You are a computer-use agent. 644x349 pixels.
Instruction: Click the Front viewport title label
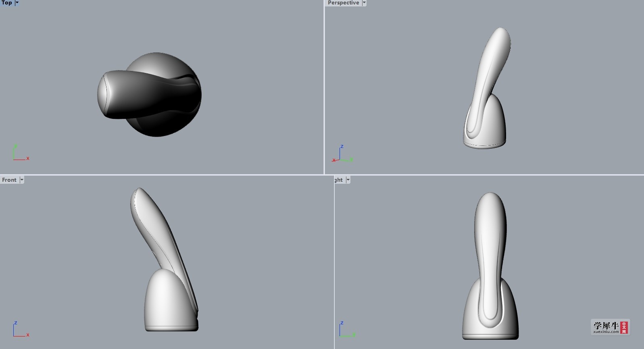(9, 180)
